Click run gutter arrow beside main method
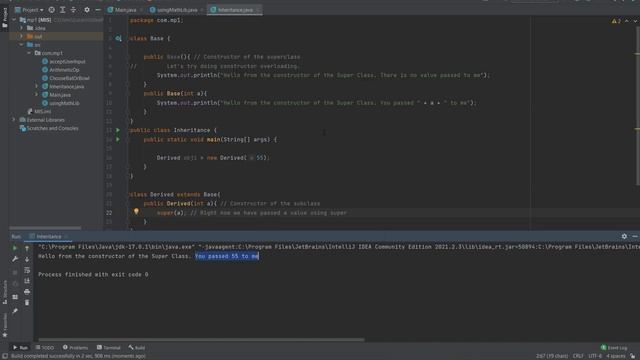The image size is (640, 360). (118, 140)
